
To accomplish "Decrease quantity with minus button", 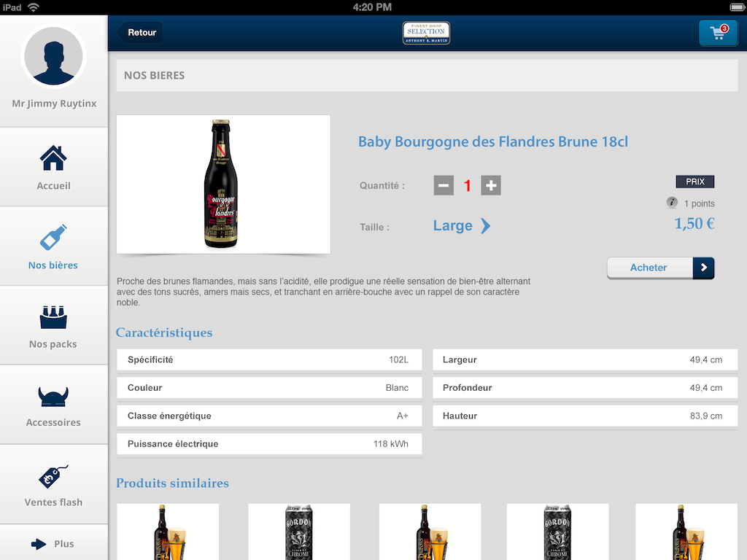I will pyautogui.click(x=444, y=185).
